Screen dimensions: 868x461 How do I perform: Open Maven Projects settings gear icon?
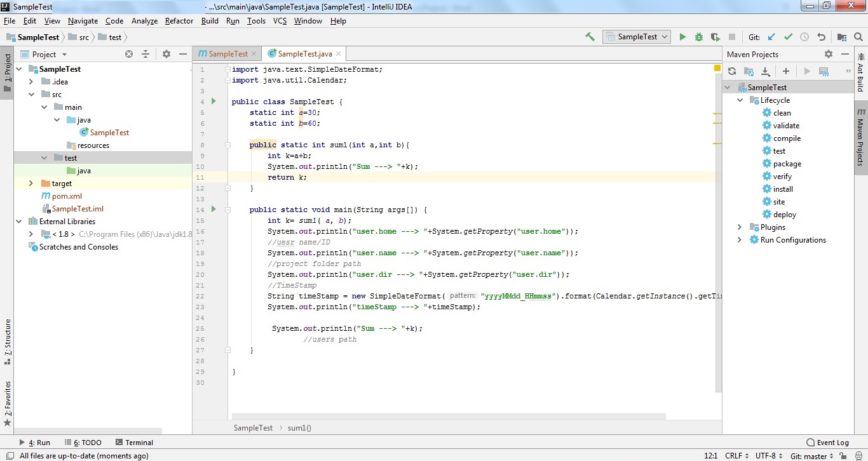[x=829, y=54]
